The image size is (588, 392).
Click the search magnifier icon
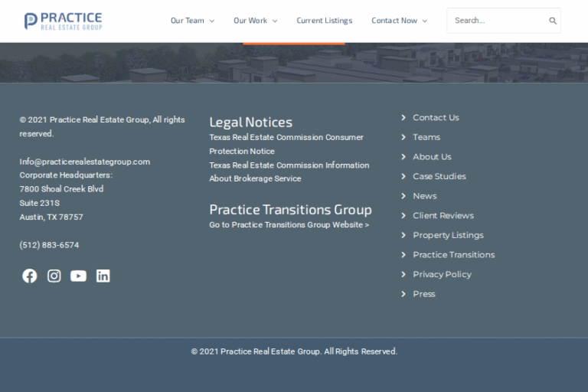553,21
